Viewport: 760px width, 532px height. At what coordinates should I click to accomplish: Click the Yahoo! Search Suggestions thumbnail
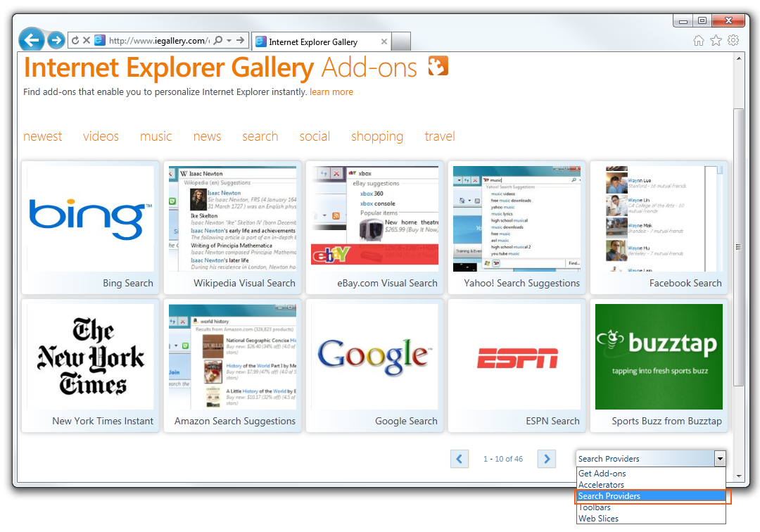coord(517,219)
